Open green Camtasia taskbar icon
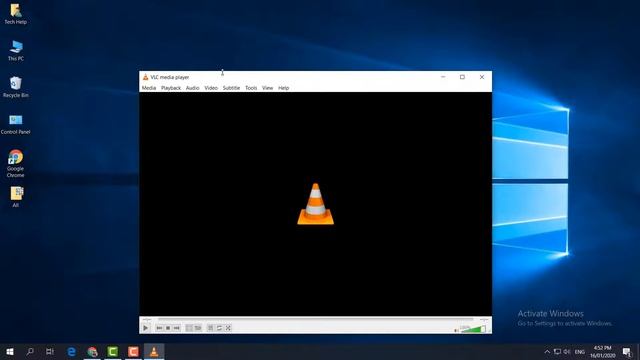The width and height of the screenshot is (640, 360). (x=113, y=351)
